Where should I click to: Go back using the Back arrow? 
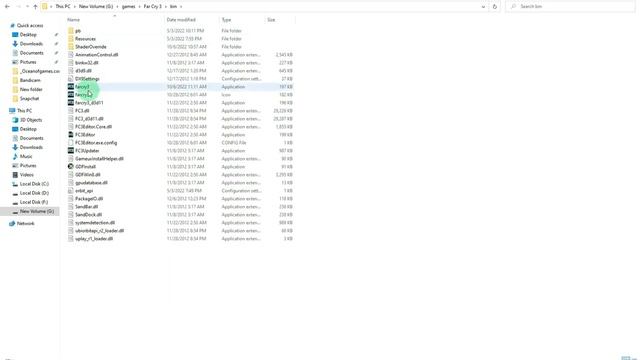coord(7,7)
